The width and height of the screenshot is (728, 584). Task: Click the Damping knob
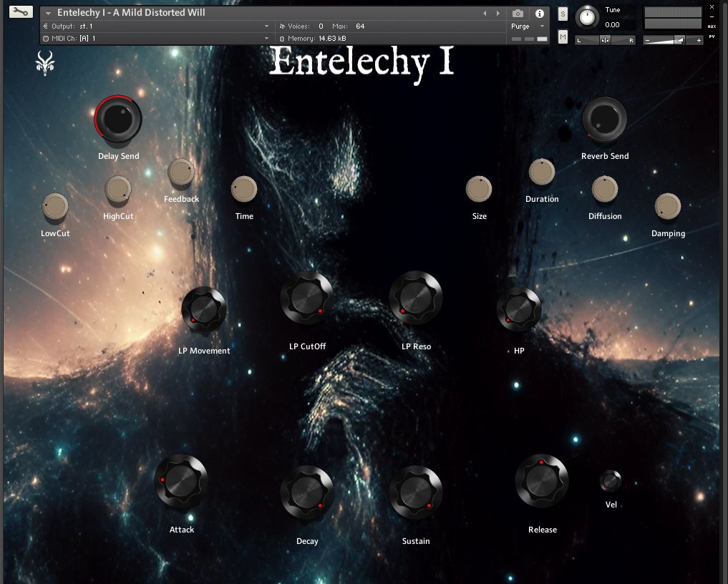(668, 206)
